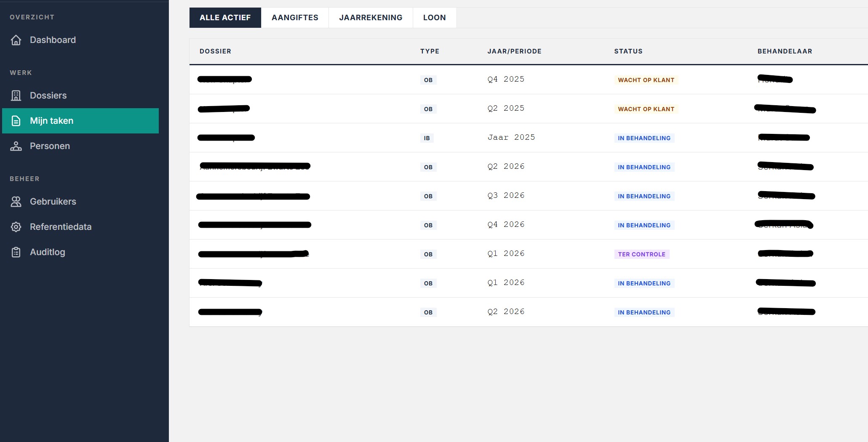Switch to the Jaarrekening tab
The height and width of the screenshot is (442, 868).
[371, 18]
